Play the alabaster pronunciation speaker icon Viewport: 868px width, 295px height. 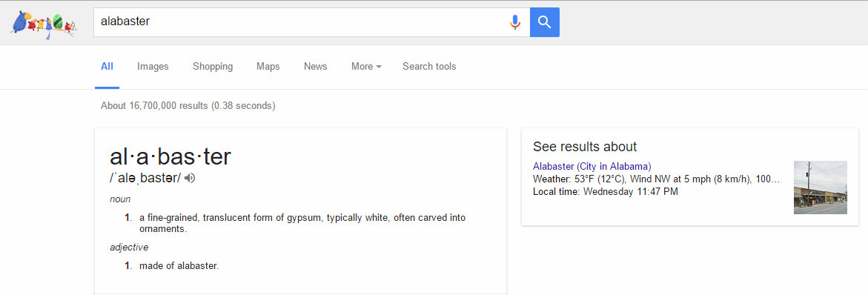click(190, 178)
